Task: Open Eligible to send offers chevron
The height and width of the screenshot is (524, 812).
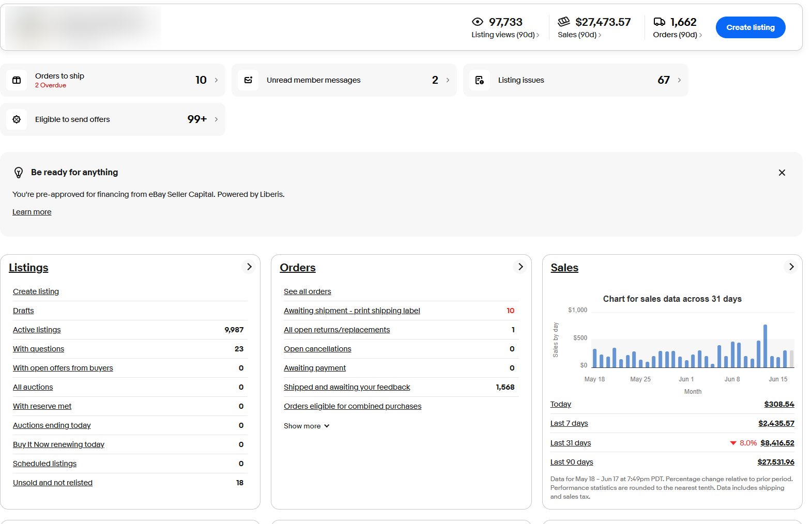Action: coord(216,119)
